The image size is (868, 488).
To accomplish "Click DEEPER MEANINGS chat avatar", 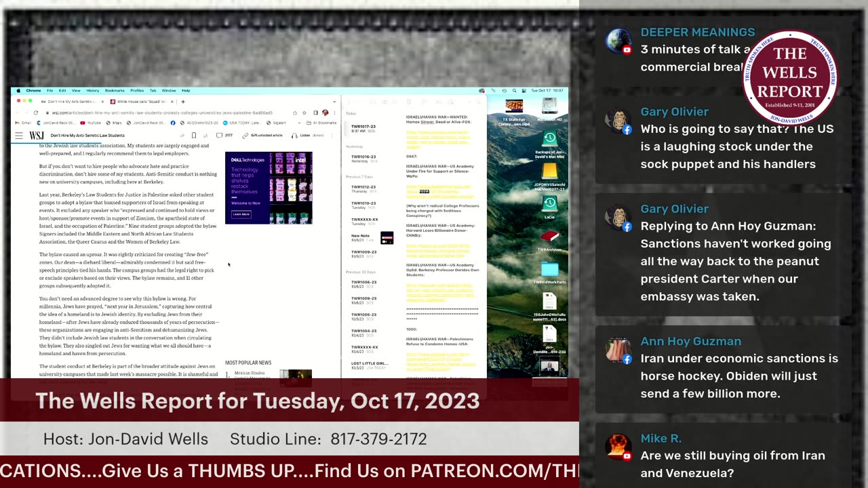I will pos(619,41).
